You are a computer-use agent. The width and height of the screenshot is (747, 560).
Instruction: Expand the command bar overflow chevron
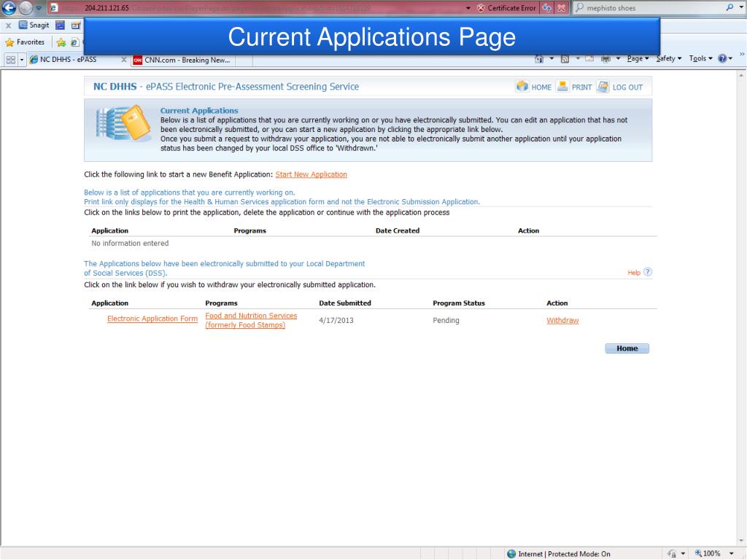742,54
